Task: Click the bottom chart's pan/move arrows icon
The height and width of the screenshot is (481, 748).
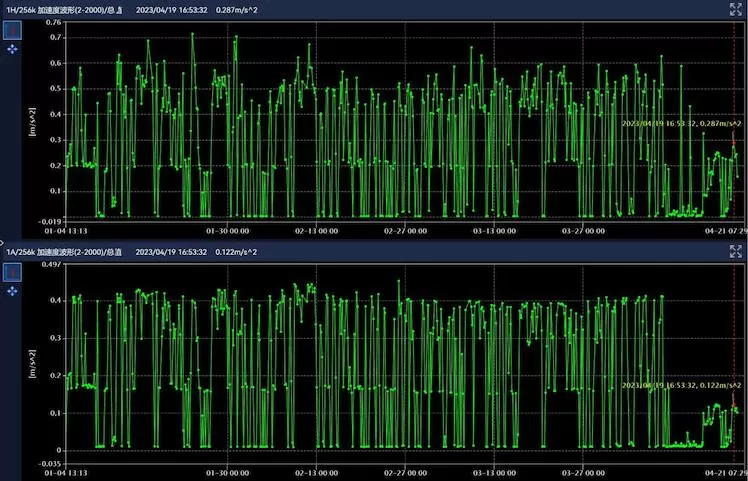Action: tap(13, 291)
